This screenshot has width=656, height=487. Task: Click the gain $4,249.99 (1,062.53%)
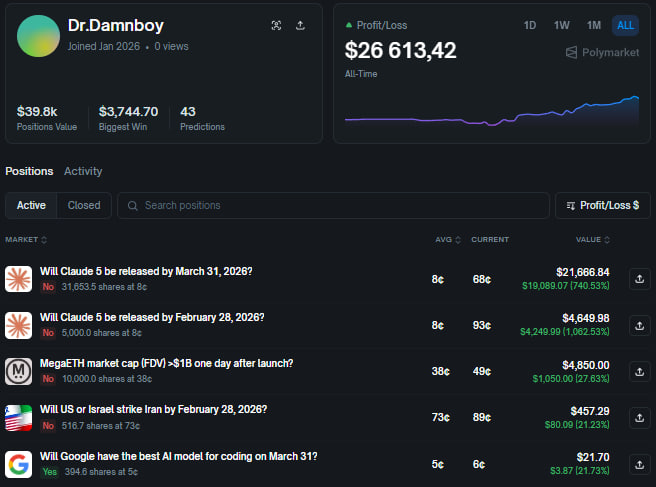point(564,332)
